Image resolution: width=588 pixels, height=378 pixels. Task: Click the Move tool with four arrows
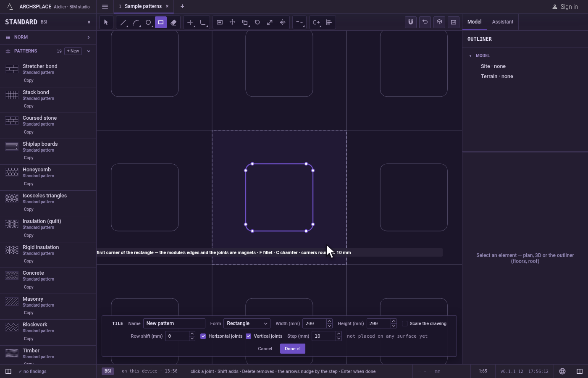click(x=232, y=22)
